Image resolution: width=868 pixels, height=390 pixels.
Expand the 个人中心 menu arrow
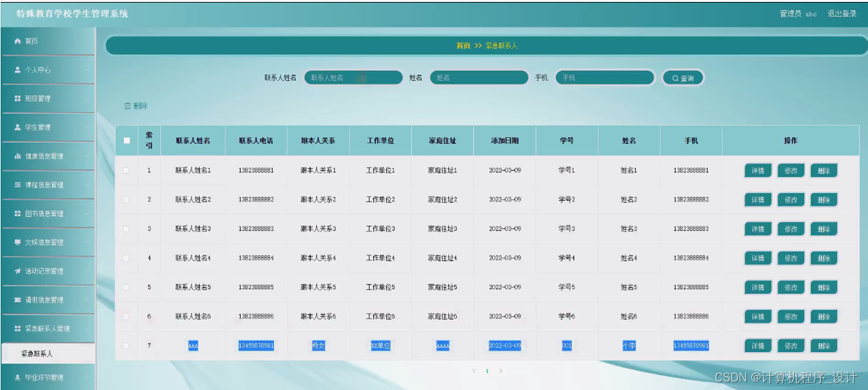click(86, 70)
